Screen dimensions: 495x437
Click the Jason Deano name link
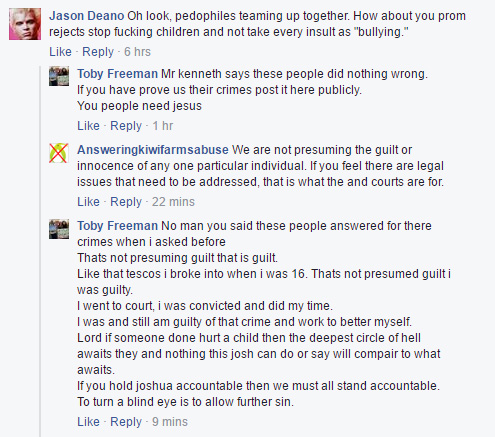[x=87, y=16]
